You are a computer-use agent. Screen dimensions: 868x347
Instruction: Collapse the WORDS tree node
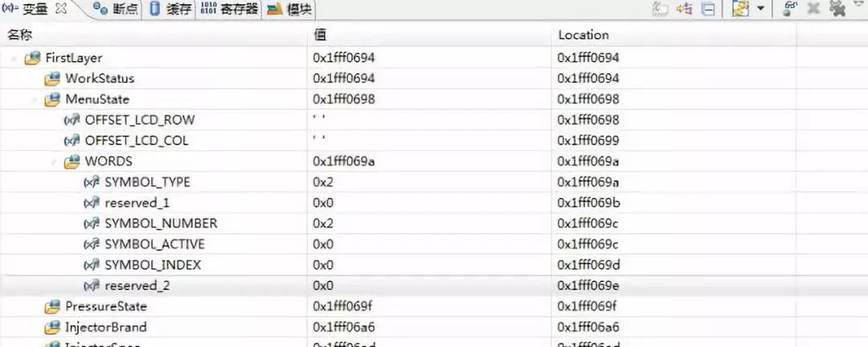[55, 161]
